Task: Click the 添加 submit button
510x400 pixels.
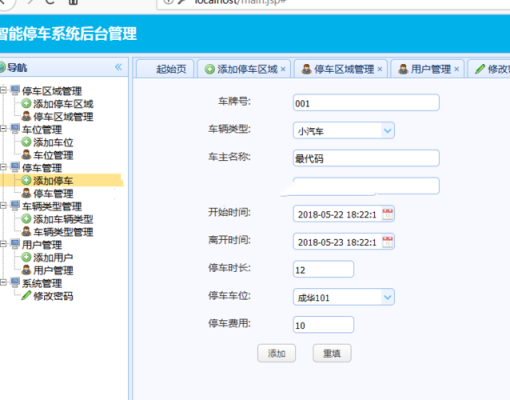Action: (x=276, y=353)
